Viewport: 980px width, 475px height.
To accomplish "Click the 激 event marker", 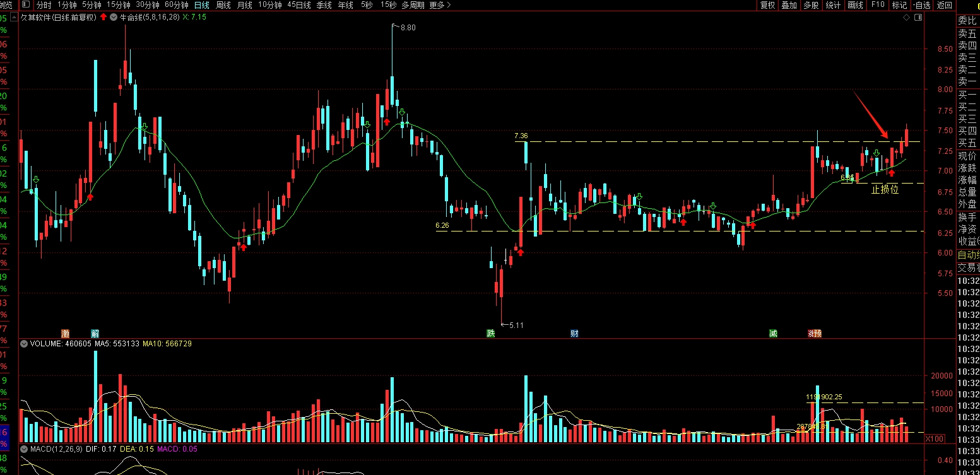I will pyautogui.click(x=65, y=333).
